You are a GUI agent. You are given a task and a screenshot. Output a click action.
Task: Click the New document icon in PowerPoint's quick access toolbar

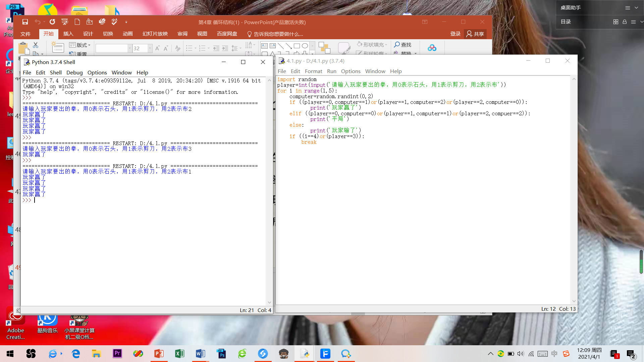pyautogui.click(x=77, y=22)
